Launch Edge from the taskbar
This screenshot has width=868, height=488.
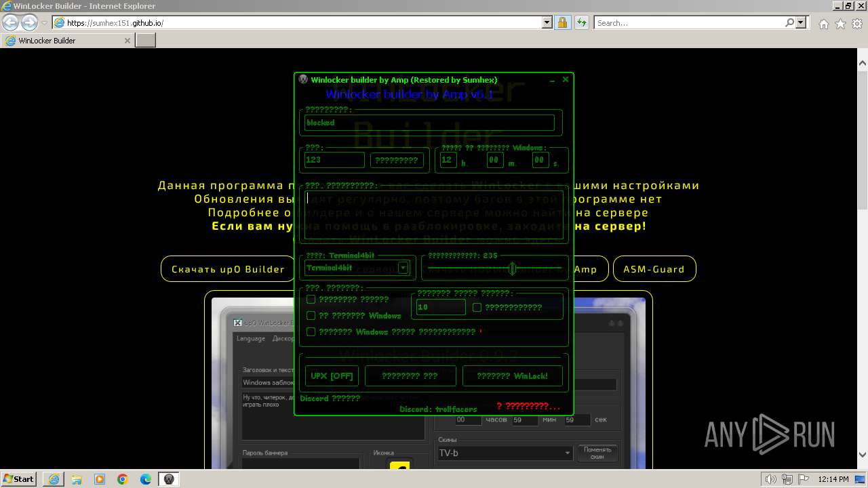[x=146, y=479]
